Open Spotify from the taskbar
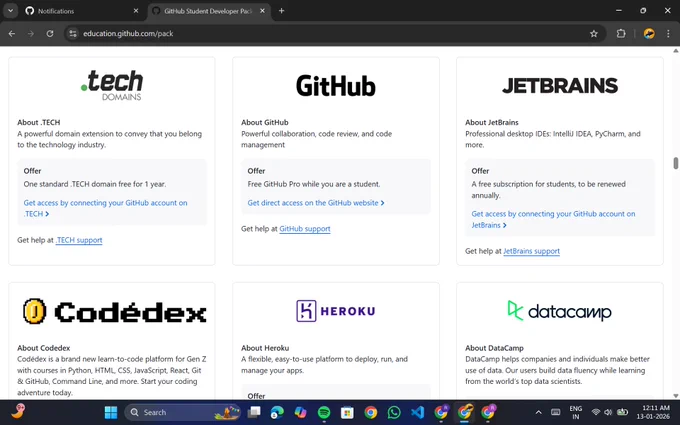The height and width of the screenshot is (425, 680). 324,412
